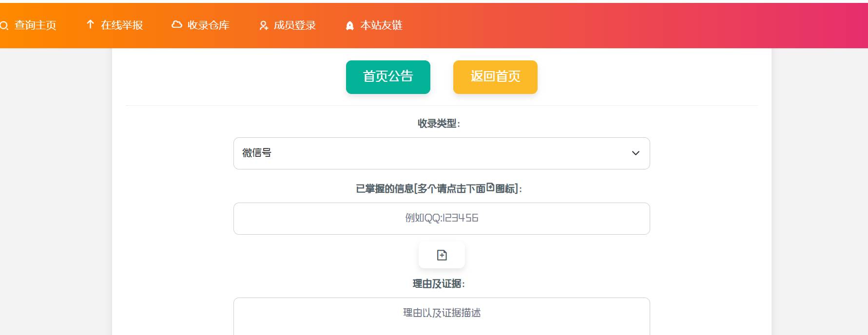Add another info field with the plus-file icon
868x335 pixels.
pyautogui.click(x=442, y=255)
